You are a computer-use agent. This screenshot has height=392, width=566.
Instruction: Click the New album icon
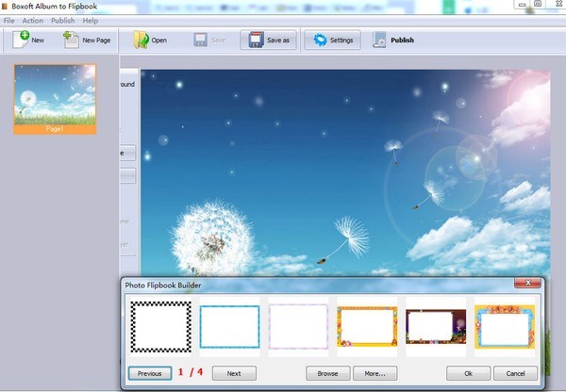coord(20,40)
